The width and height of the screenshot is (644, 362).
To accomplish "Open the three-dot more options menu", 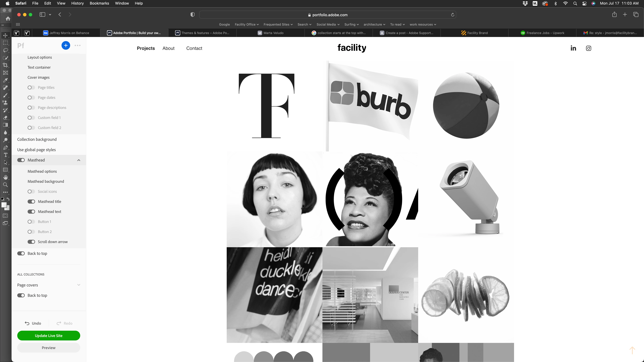I will pos(77,46).
